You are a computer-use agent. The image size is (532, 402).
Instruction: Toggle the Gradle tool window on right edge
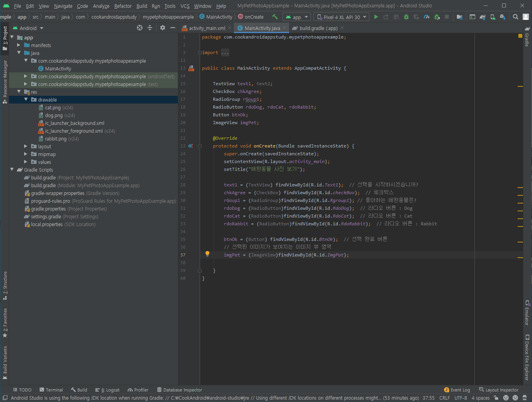(x=527, y=37)
